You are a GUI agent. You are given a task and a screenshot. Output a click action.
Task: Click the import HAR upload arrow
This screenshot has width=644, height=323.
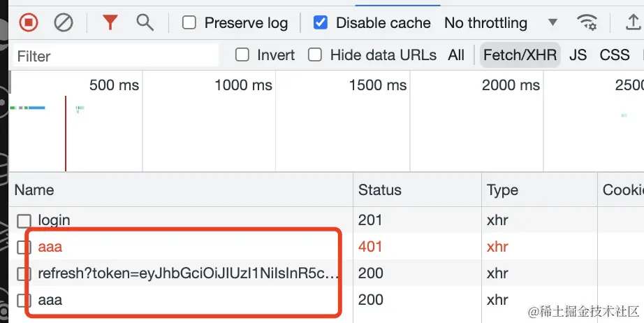click(x=633, y=22)
